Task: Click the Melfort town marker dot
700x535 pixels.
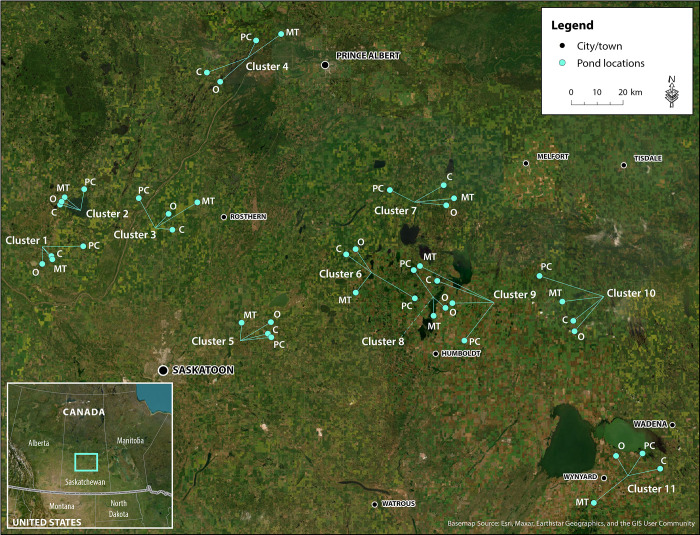Action: click(x=526, y=163)
